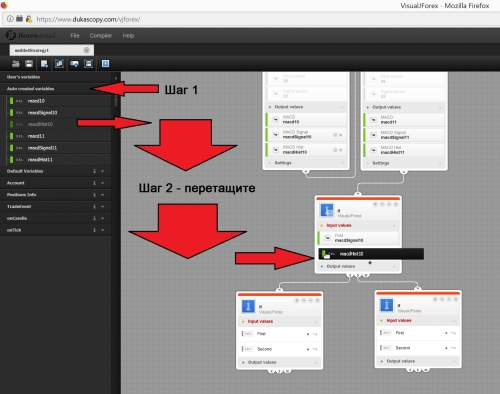
Task: Click the toolbar icon left of play button
Action: tap(88, 63)
